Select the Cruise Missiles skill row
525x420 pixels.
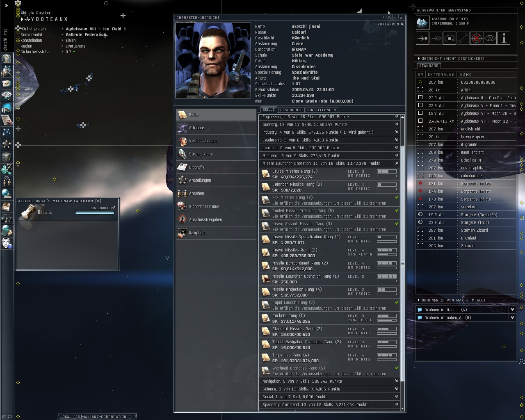329,174
